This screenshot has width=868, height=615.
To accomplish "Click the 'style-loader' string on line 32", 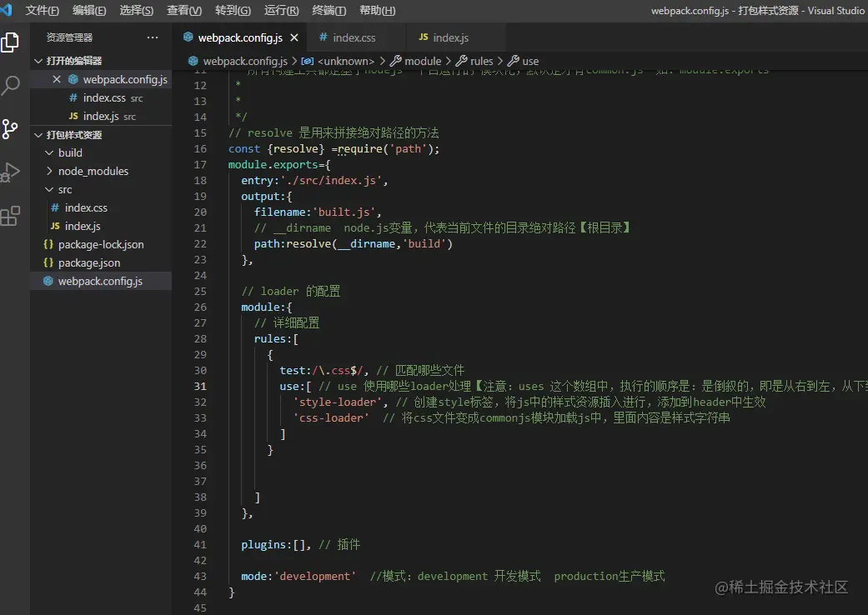I will (338, 402).
